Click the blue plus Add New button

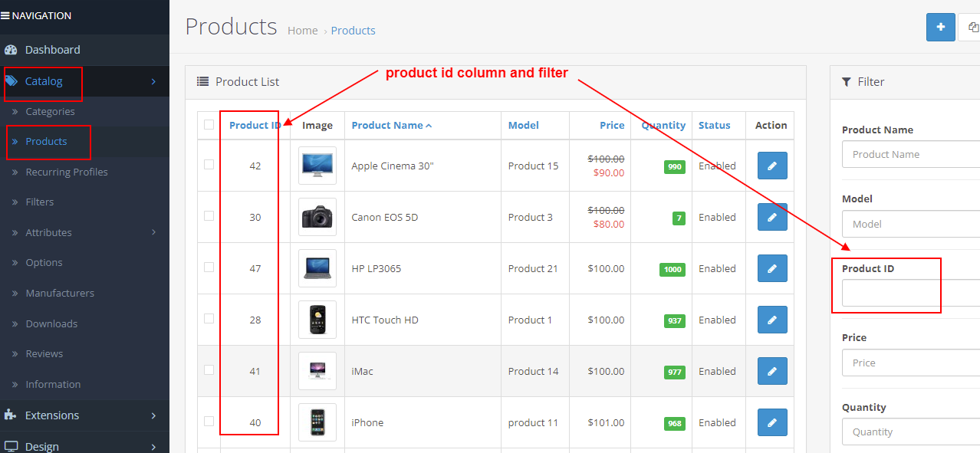coord(940,27)
